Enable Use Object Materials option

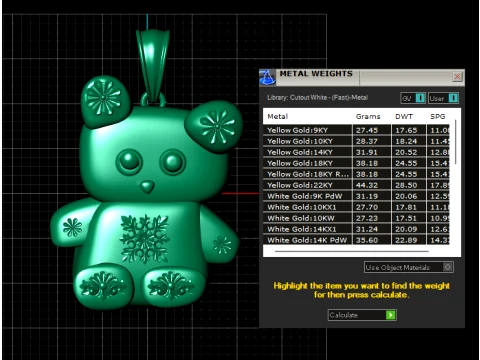409,267
